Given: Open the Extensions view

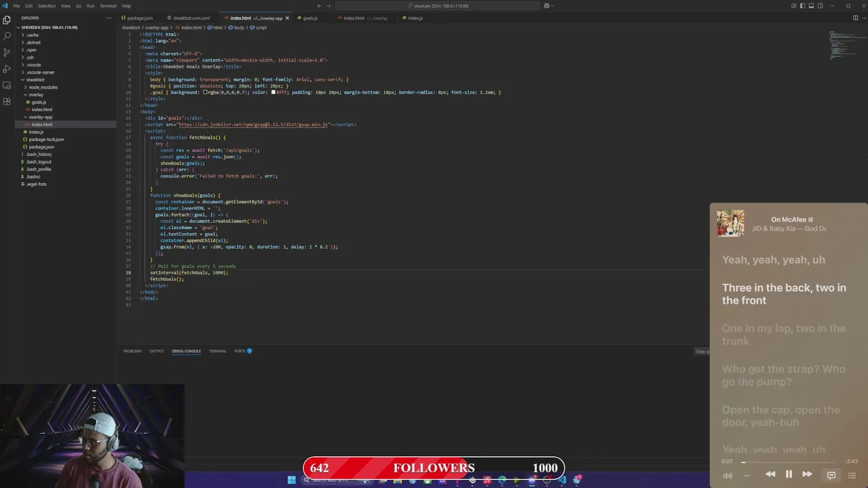Looking at the screenshot, I should (7, 101).
